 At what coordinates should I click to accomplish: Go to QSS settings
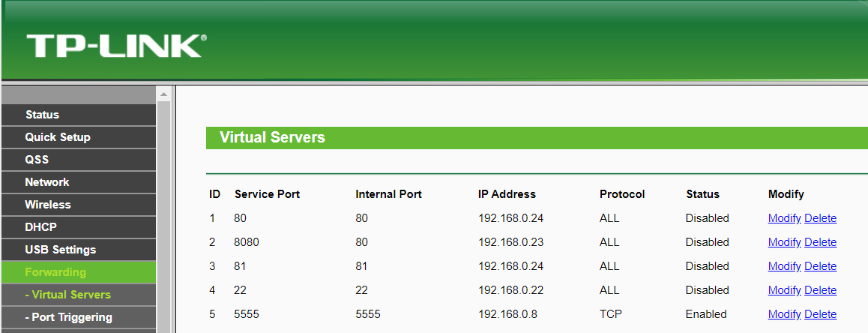37,160
